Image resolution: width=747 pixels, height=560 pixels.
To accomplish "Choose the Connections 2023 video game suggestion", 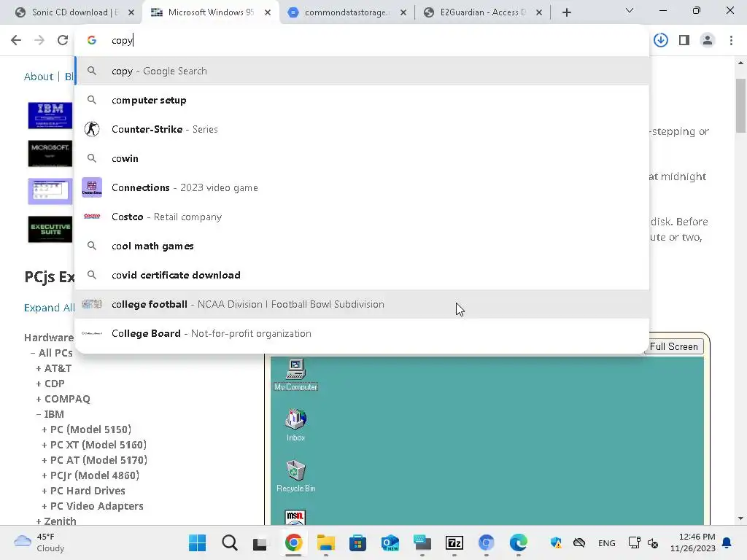I will click(362, 187).
